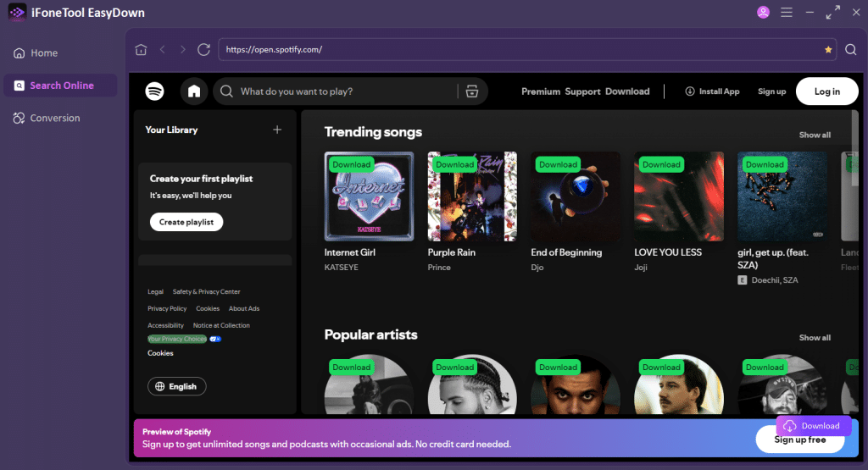Click the magnifier icon right of address bar
The width and height of the screenshot is (868, 470).
[851, 50]
